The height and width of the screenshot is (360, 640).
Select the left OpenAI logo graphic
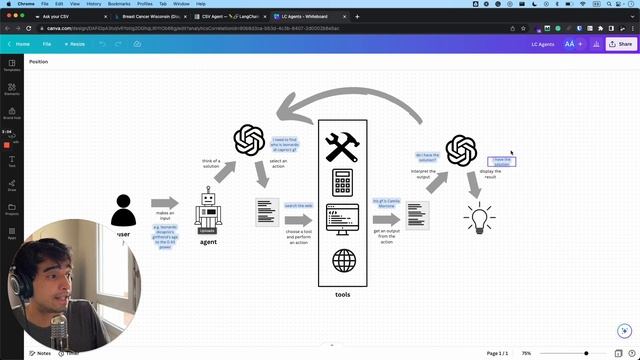(249, 140)
